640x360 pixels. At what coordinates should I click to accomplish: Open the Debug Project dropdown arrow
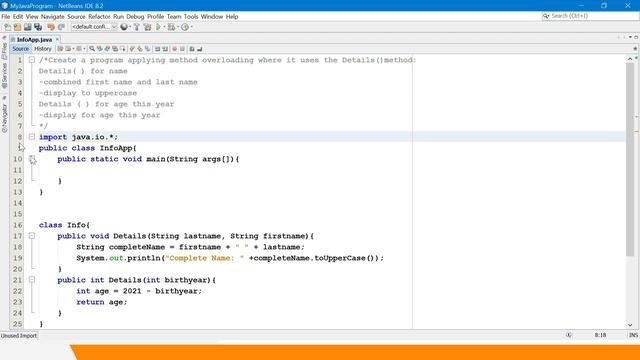pyautogui.click(x=178, y=27)
